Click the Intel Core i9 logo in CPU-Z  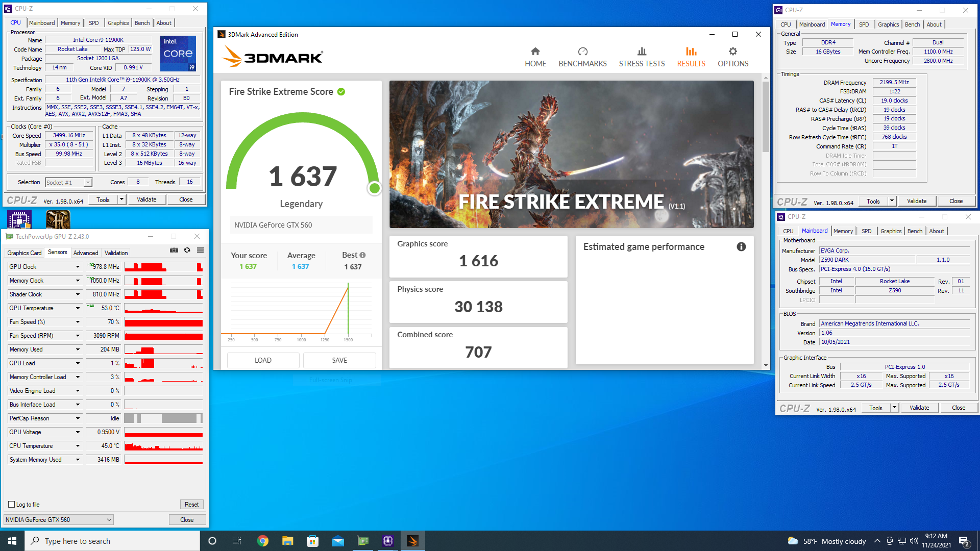(178, 53)
